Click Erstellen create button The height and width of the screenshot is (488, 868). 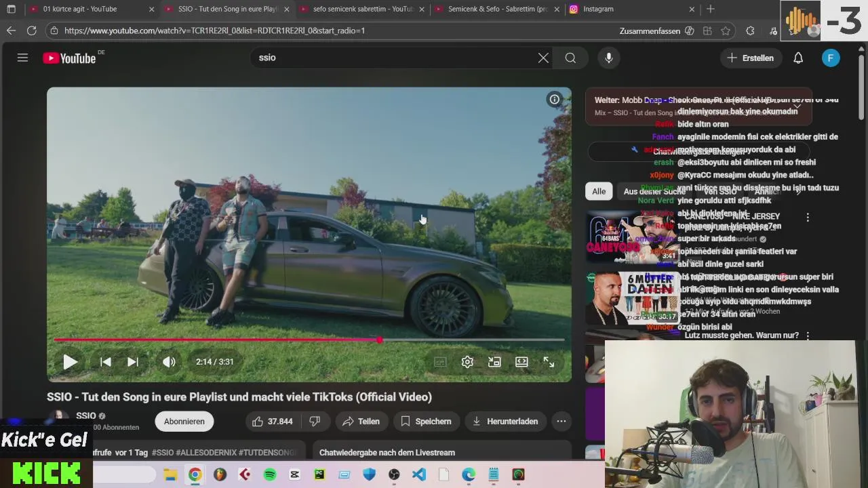tap(750, 58)
